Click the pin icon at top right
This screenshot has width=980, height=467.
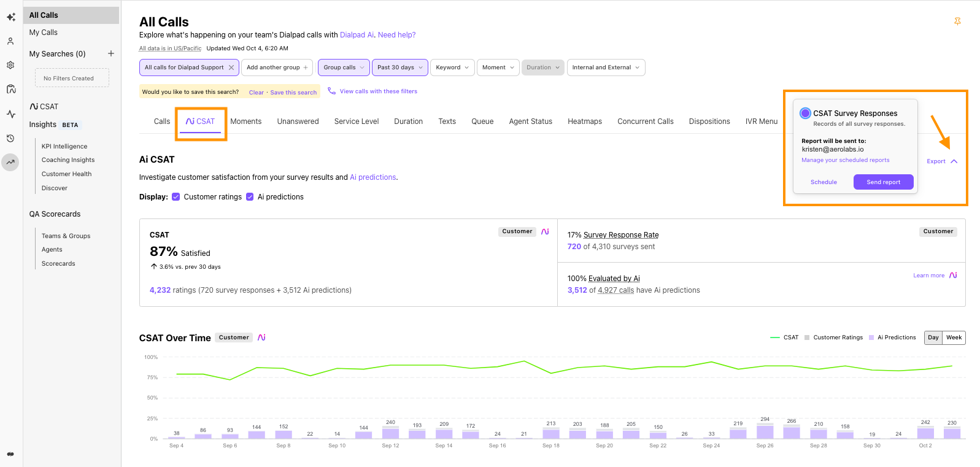tap(957, 21)
